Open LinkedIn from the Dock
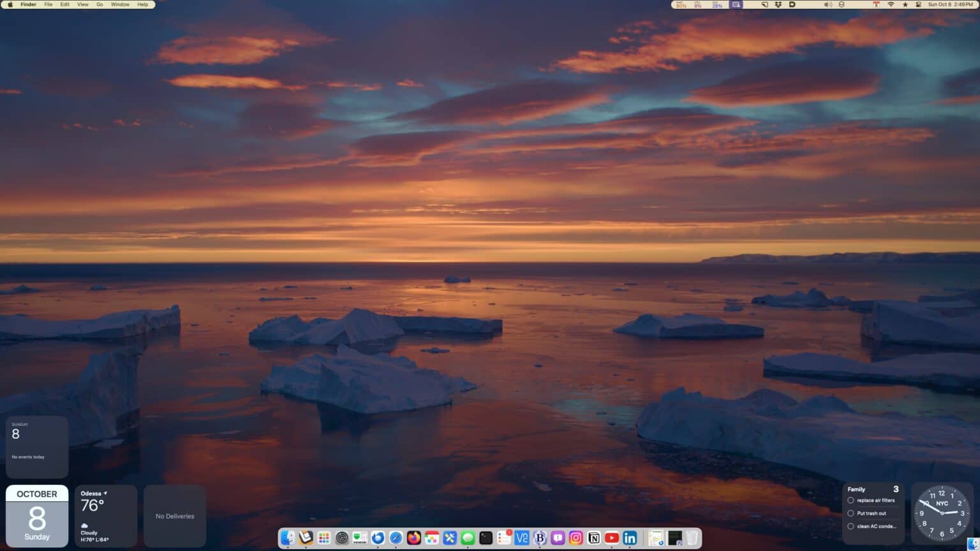The image size is (980, 551). [x=629, y=538]
